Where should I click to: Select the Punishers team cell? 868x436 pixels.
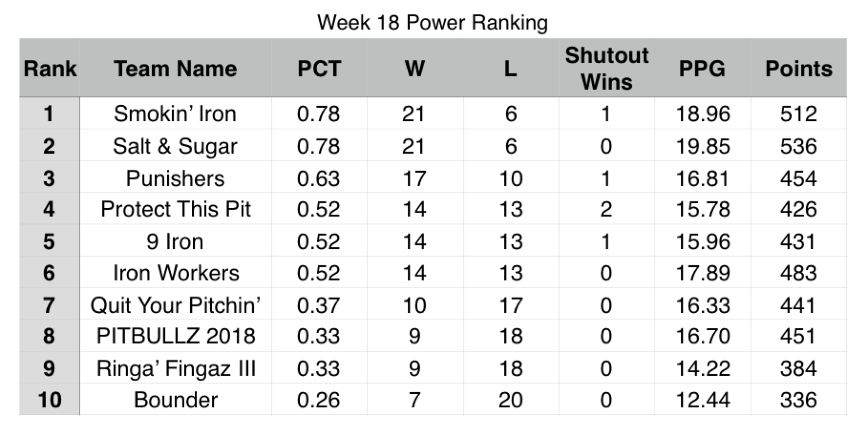point(175,178)
